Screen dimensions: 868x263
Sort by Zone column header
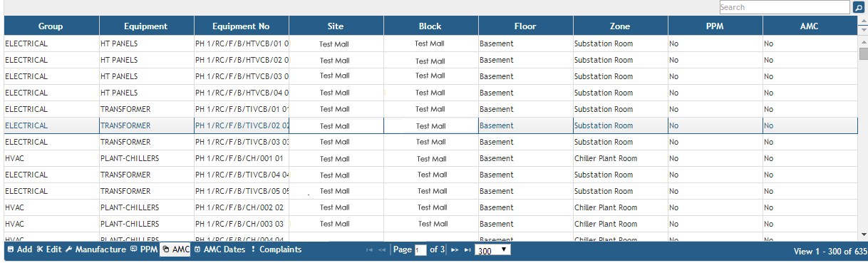620,26
